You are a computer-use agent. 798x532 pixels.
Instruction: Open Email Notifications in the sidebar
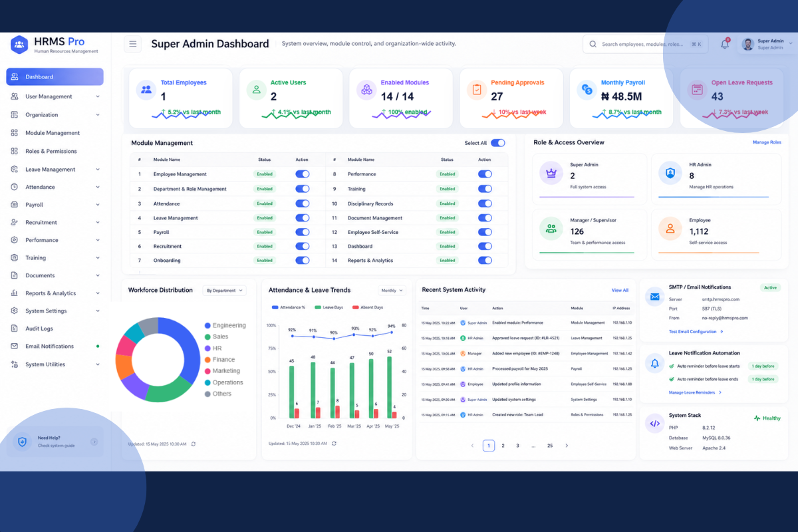point(55,346)
